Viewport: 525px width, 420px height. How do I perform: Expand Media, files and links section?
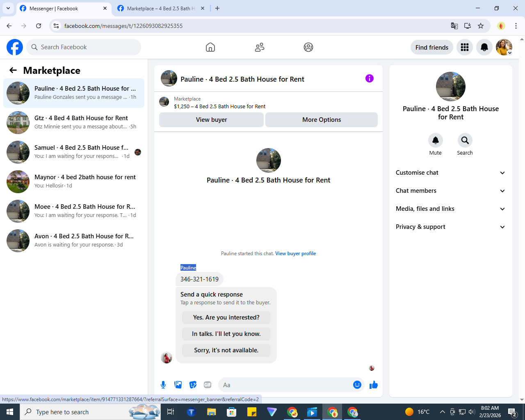tap(451, 209)
